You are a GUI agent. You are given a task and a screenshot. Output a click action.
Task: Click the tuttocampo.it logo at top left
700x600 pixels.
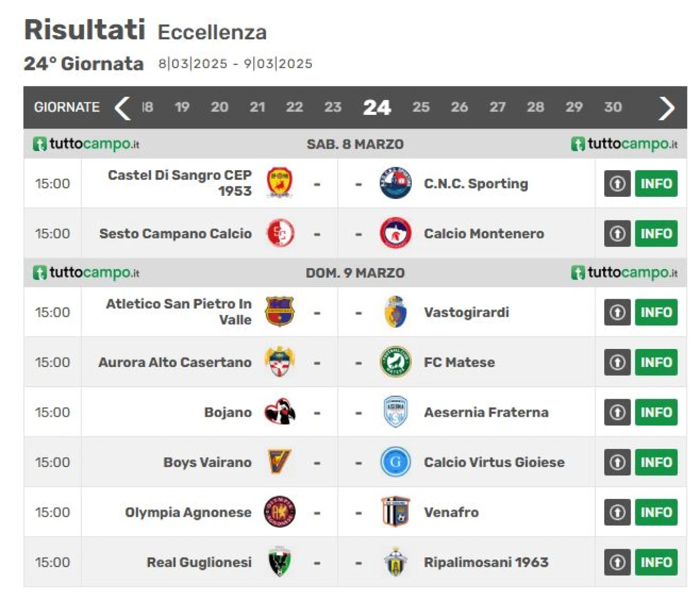pyautogui.click(x=86, y=144)
